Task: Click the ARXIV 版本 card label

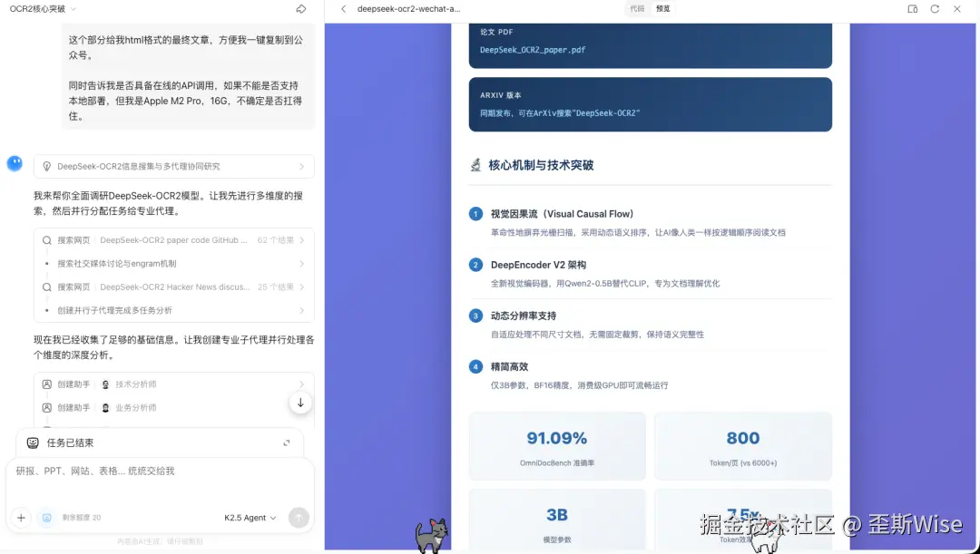Action: pos(501,95)
